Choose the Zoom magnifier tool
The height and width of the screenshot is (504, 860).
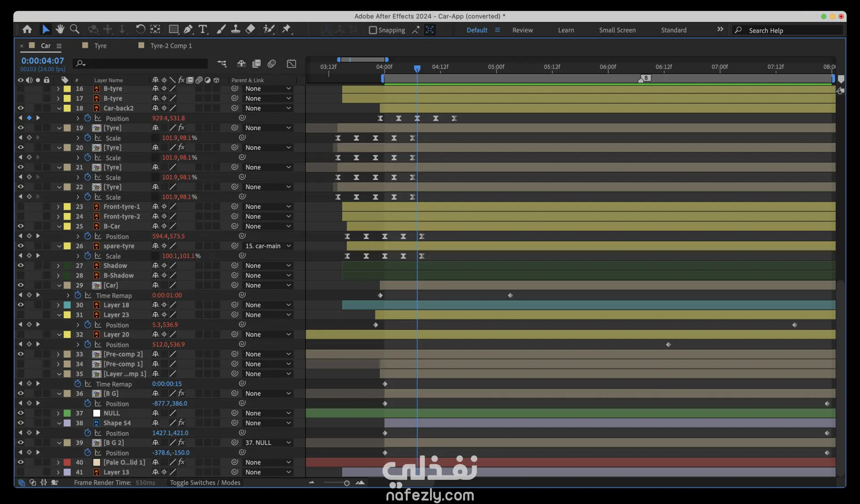click(x=75, y=30)
